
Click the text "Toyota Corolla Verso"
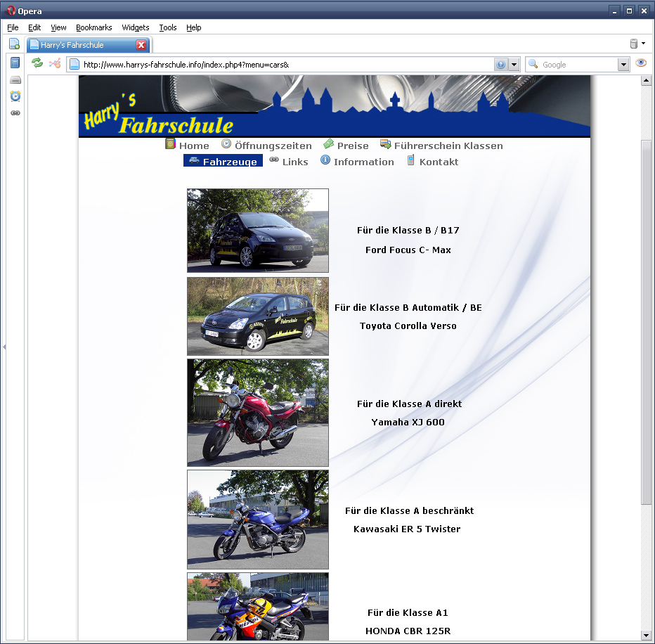coord(408,326)
